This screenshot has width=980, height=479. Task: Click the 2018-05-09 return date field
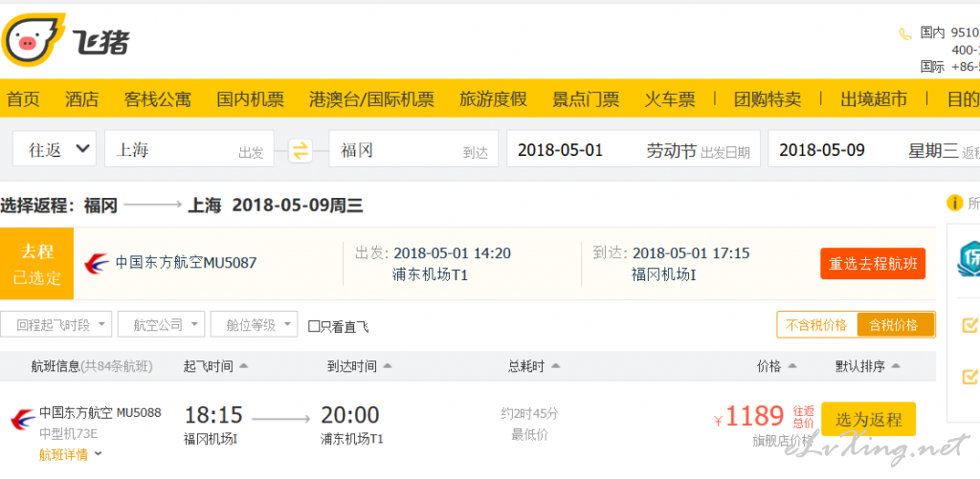874,148
